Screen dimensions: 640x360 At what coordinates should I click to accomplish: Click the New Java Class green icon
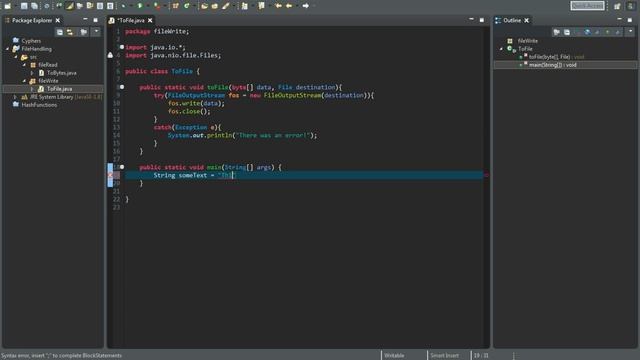(187, 6)
